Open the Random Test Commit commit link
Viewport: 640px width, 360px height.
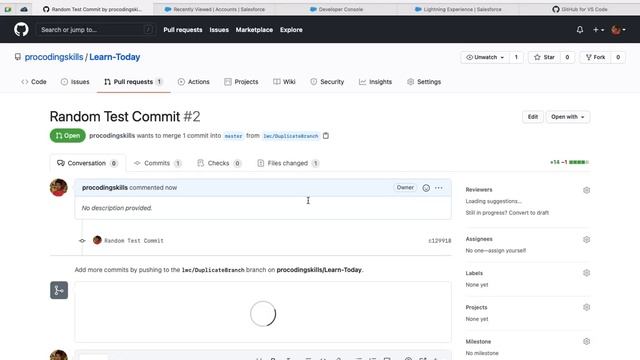[x=134, y=241]
